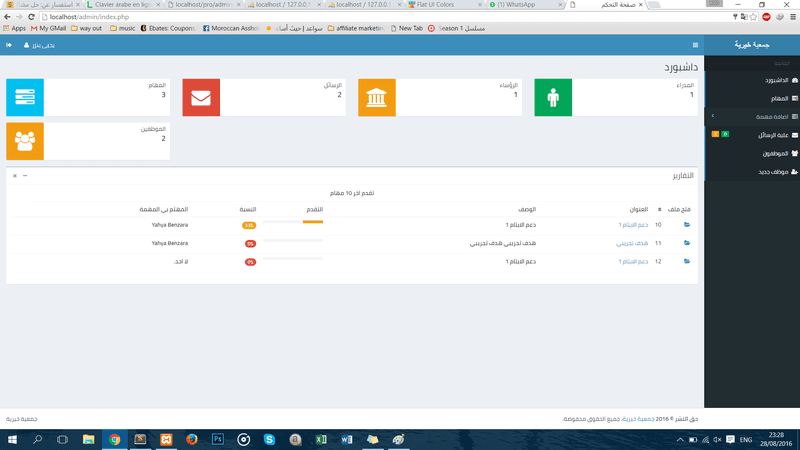Open file folder icon for row 10
Viewport: 800px width, 450px height.
coord(687,224)
